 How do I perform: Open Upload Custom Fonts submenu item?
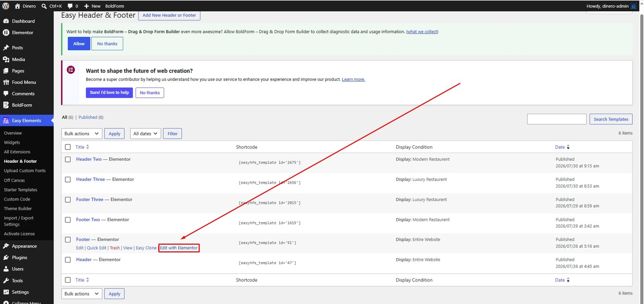coord(25,171)
